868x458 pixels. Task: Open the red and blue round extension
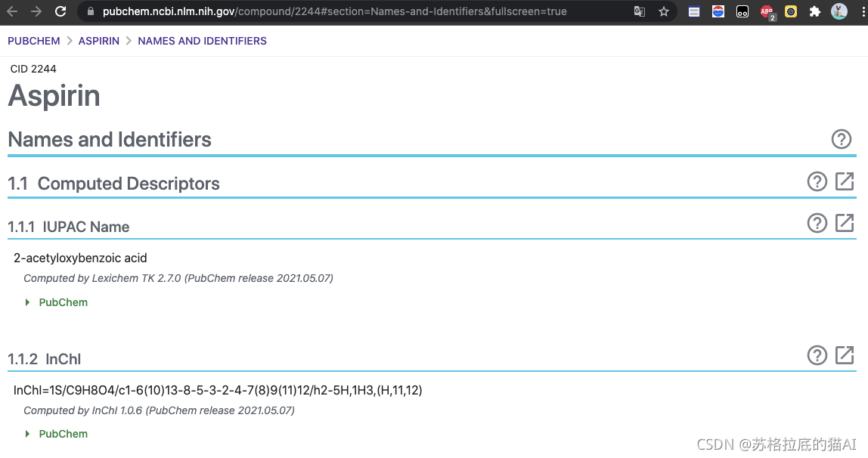coord(718,11)
